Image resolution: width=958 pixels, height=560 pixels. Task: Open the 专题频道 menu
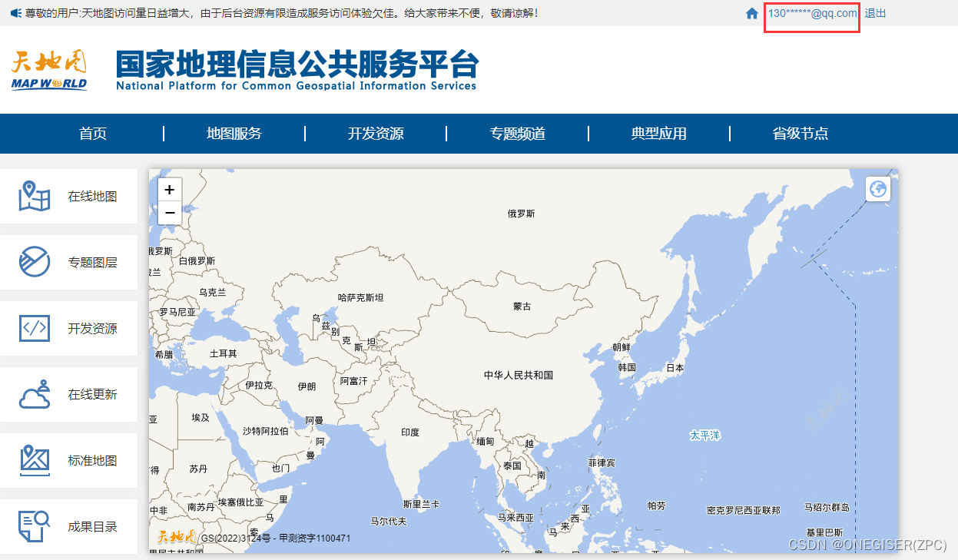pos(516,133)
